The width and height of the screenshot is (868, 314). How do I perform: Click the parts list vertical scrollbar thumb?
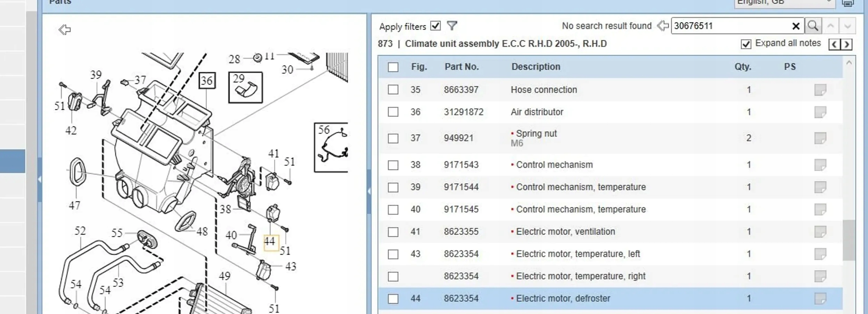coord(849,239)
